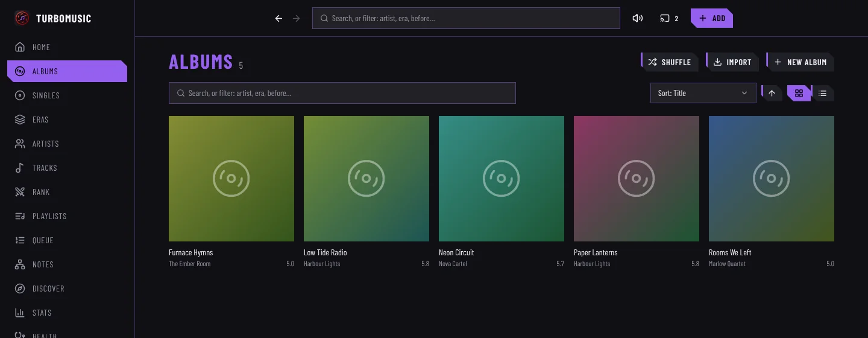Click Harbour Lights under Paper Lanterns

tap(592, 264)
